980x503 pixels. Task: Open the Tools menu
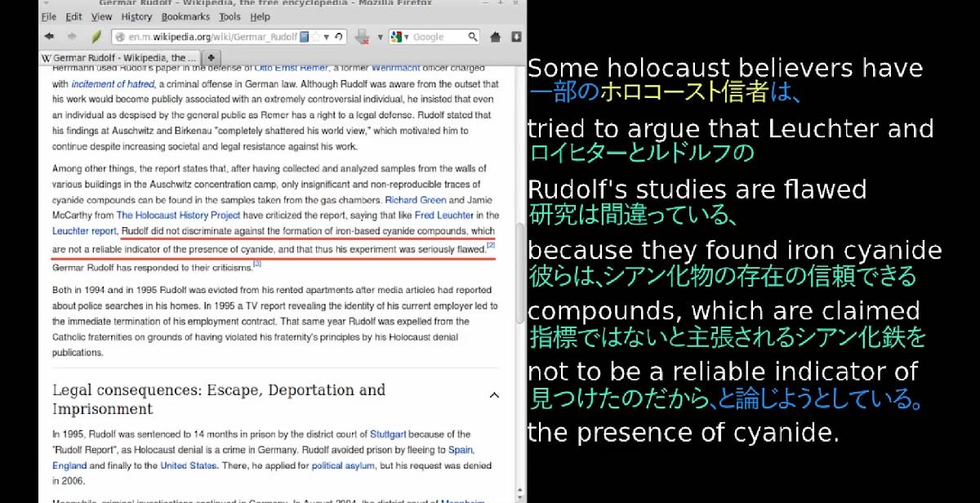click(x=229, y=16)
